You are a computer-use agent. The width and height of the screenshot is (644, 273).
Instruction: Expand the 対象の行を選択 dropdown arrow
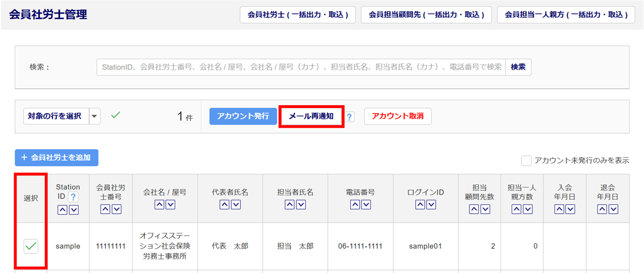(x=95, y=116)
